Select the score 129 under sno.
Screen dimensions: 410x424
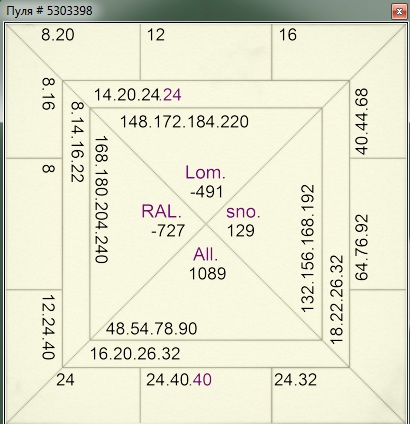[x=241, y=231]
